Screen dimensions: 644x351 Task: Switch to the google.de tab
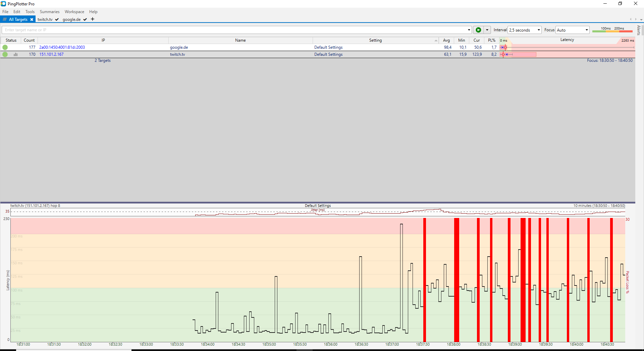coord(71,19)
